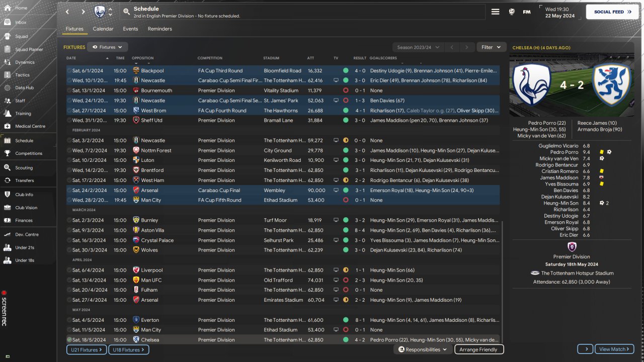This screenshot has height=362, width=644.
Task: Click the TV icon in the Burnley fixture row
Action: coord(336,220)
